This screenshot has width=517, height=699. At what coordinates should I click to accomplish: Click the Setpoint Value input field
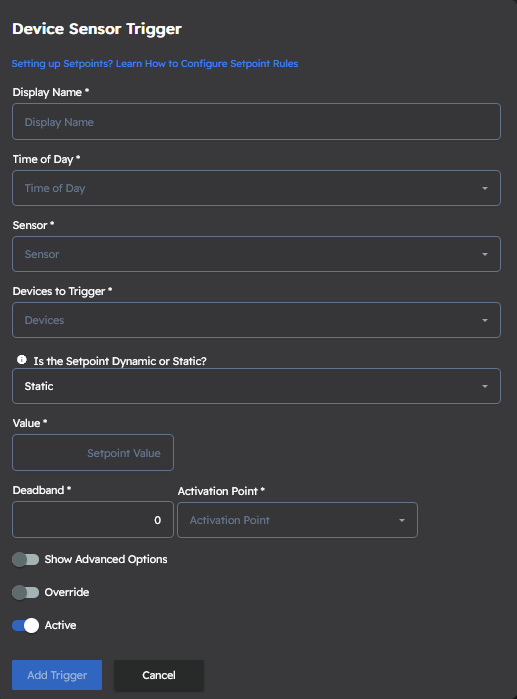(93, 452)
